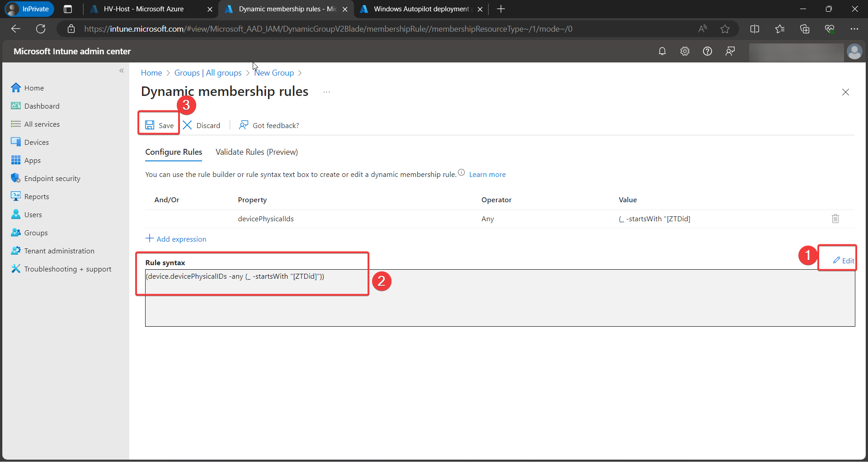Screen dimensions: 868x462
Task: Click the Home breadcrumb link
Action: pos(151,73)
